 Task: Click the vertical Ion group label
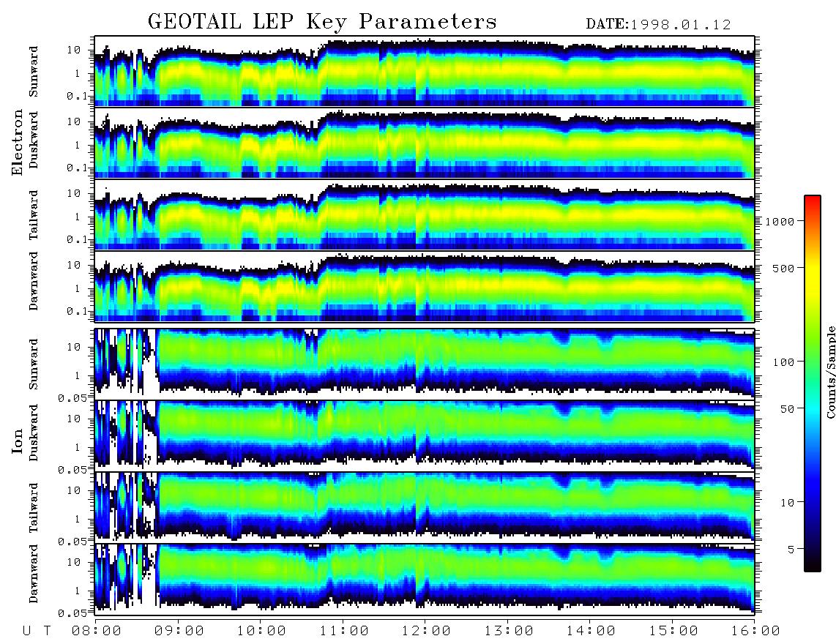coord(18,441)
